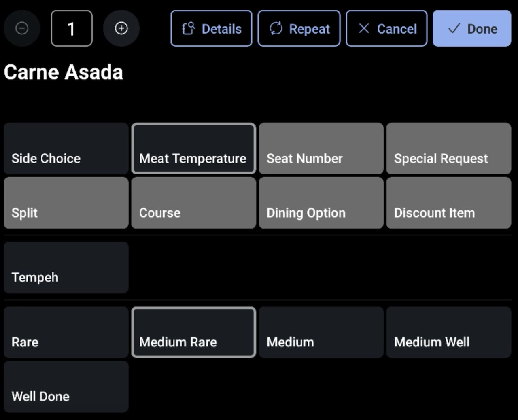518x420 pixels.
Task: Click the quantity input field showing 1
Action: pos(71,28)
